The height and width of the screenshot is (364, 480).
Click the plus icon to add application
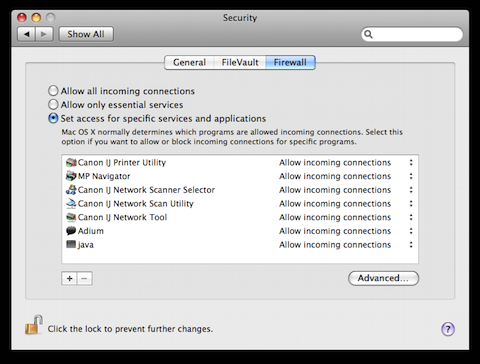pos(69,278)
